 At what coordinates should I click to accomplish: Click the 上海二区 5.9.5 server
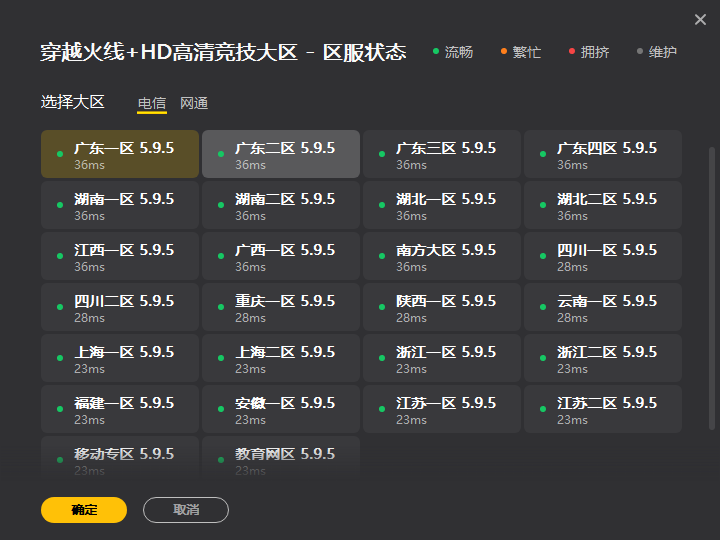(x=281, y=358)
